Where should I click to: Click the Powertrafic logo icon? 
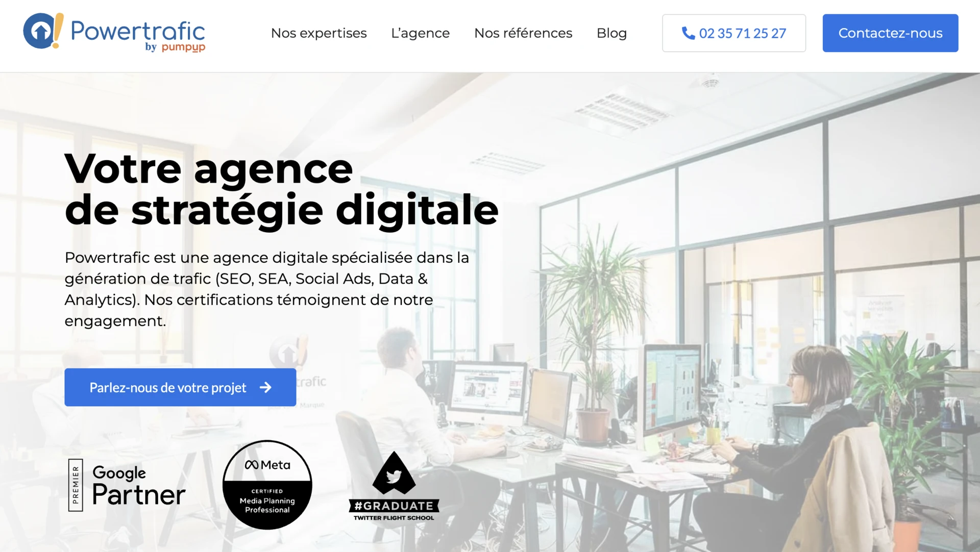43,31
